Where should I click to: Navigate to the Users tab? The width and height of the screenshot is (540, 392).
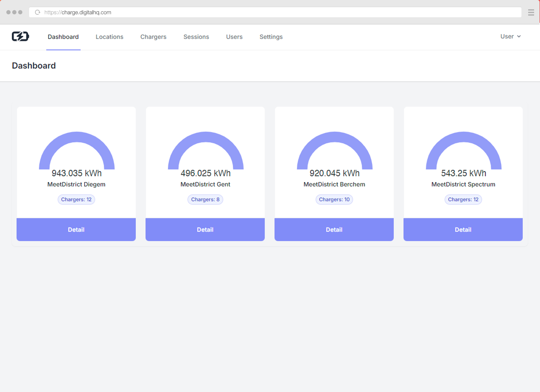234,37
